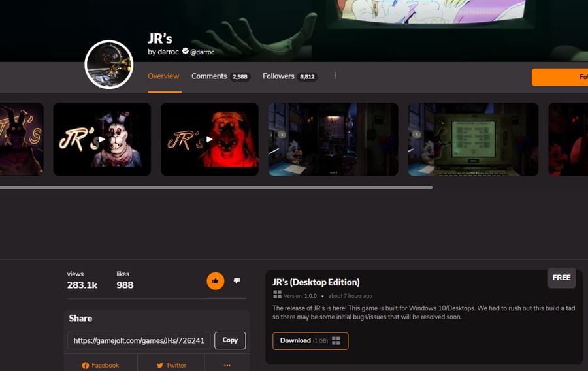Click the 2,588 comments count badge
588x371 pixels.
tap(240, 77)
